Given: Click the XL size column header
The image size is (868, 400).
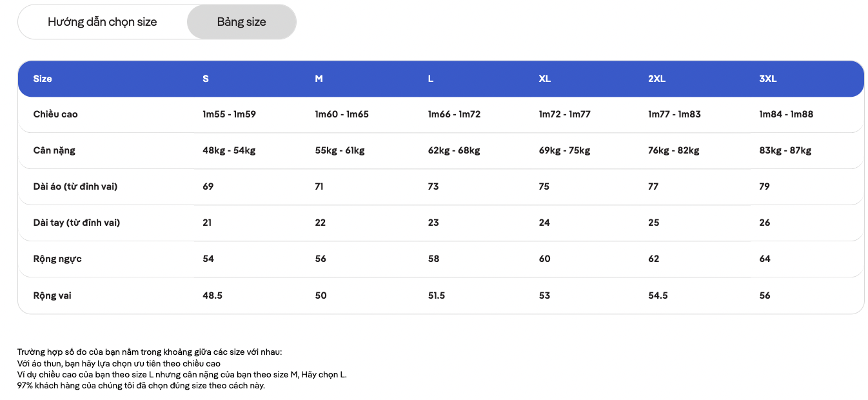Looking at the screenshot, I should pos(544,79).
